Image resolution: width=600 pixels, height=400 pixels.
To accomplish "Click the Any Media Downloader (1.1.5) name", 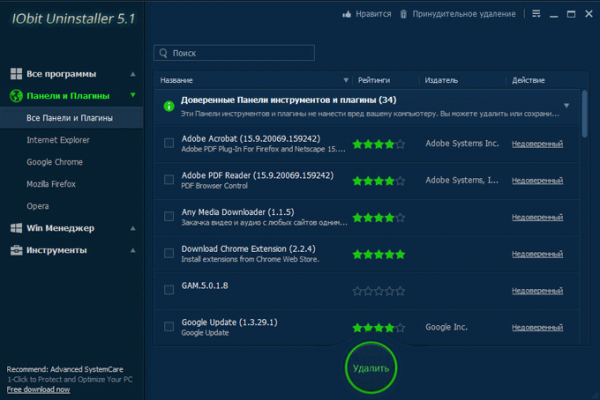I will [238, 212].
